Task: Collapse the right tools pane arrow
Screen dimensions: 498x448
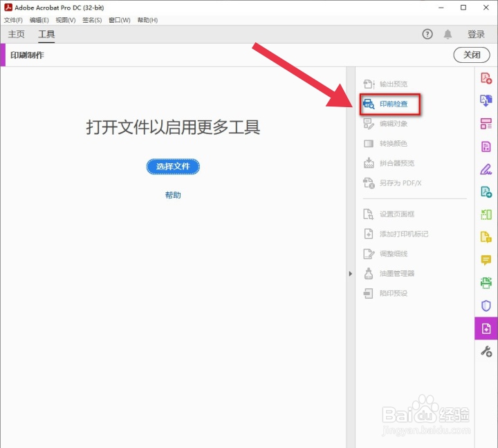Action: (350, 273)
